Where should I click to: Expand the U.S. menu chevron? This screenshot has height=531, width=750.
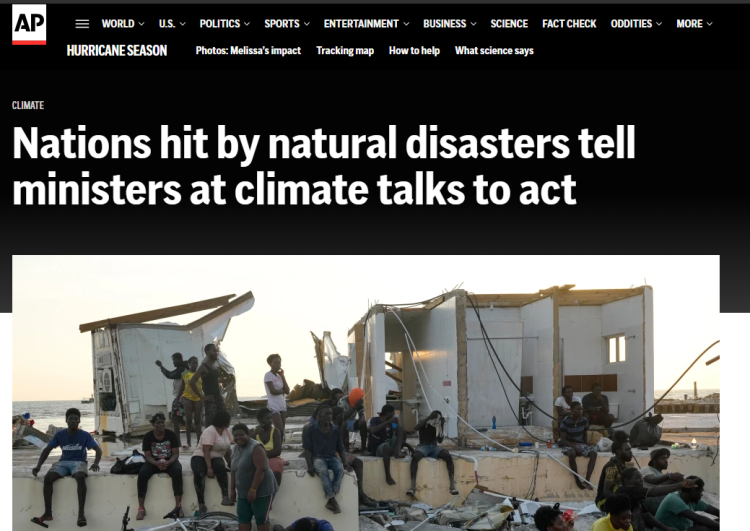[x=182, y=24]
